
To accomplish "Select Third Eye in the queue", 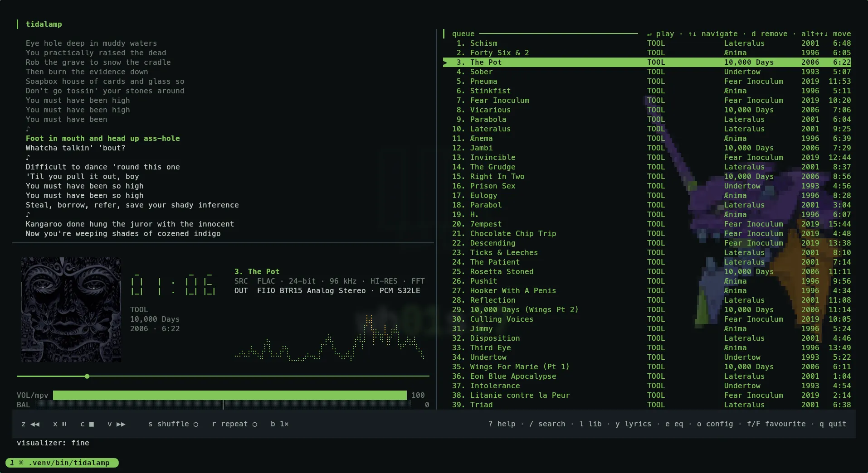I will tap(647, 348).
